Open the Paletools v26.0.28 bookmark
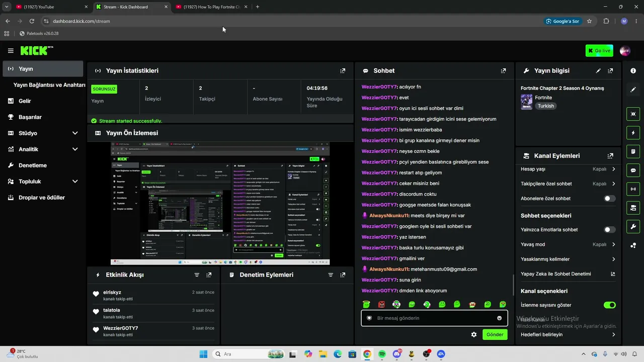This screenshot has height=362, width=644. click(x=39, y=34)
